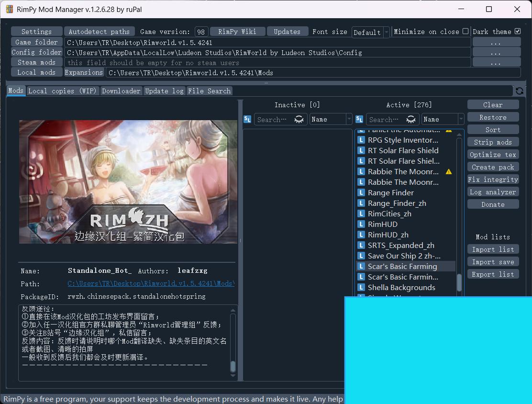Image resolution: width=532 pixels, height=404 pixels.
Task: Click the RimPy app icon in the title bar
Action: (x=10, y=9)
